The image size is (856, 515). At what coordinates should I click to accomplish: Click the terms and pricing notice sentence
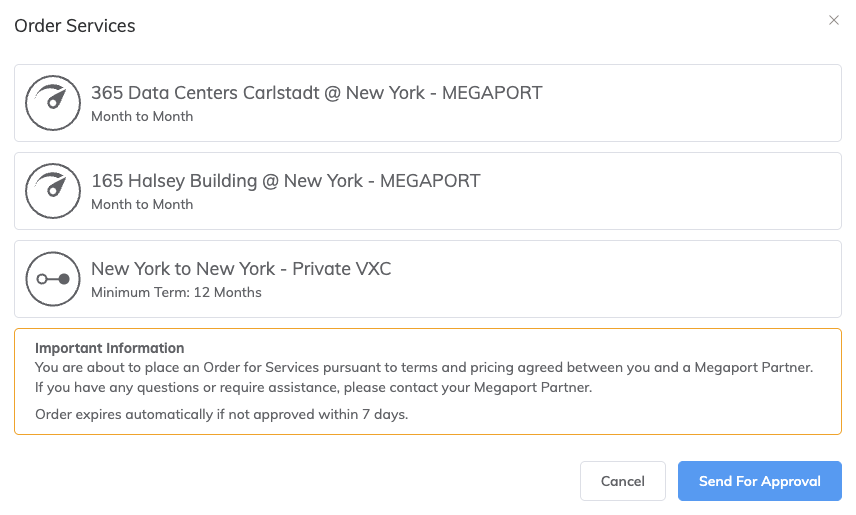[424, 367]
